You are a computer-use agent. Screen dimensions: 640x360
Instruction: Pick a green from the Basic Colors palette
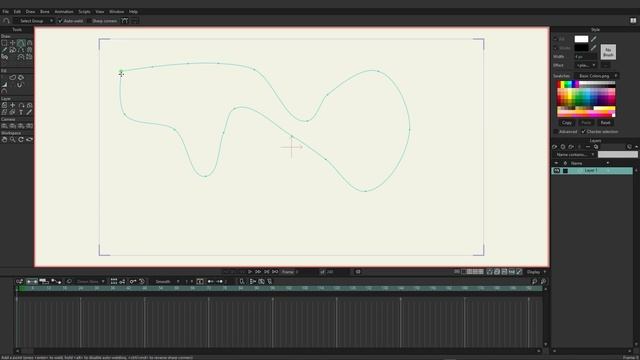[x=576, y=97]
